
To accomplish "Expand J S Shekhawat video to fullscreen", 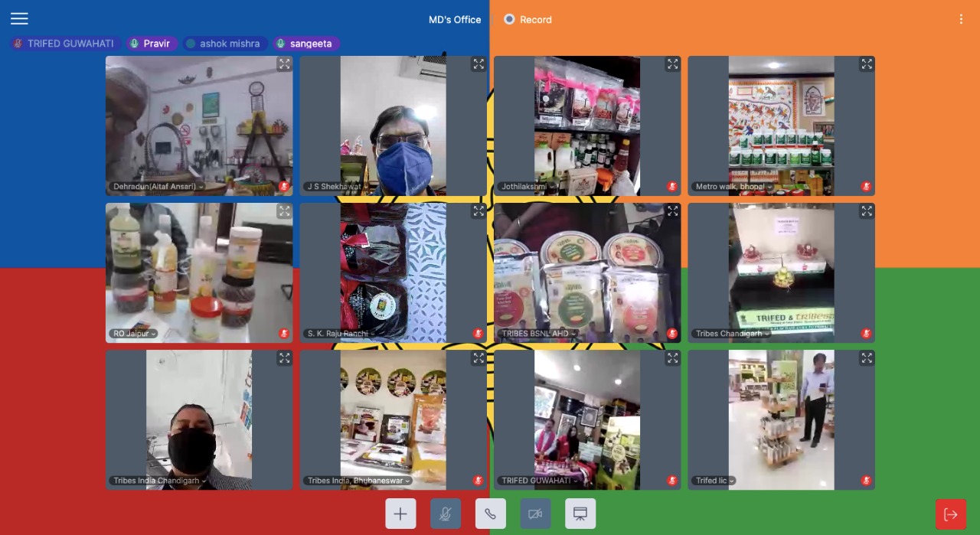I will [479, 64].
